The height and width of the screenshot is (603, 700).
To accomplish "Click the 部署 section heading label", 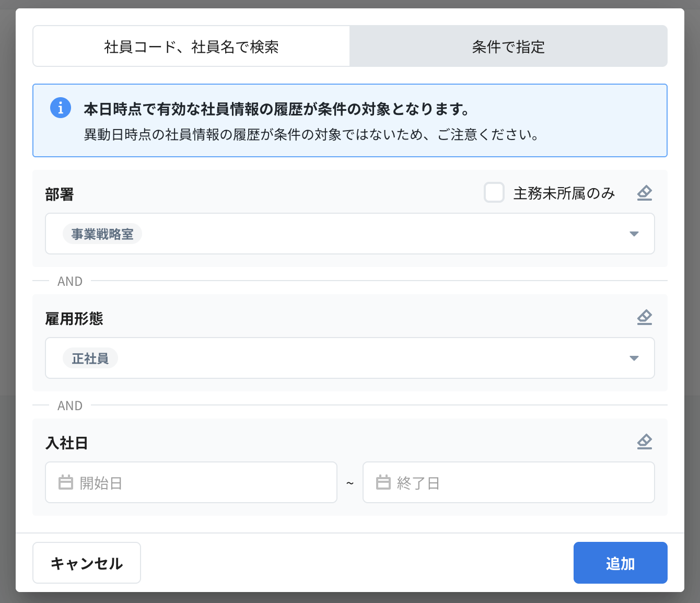I will point(60,194).
